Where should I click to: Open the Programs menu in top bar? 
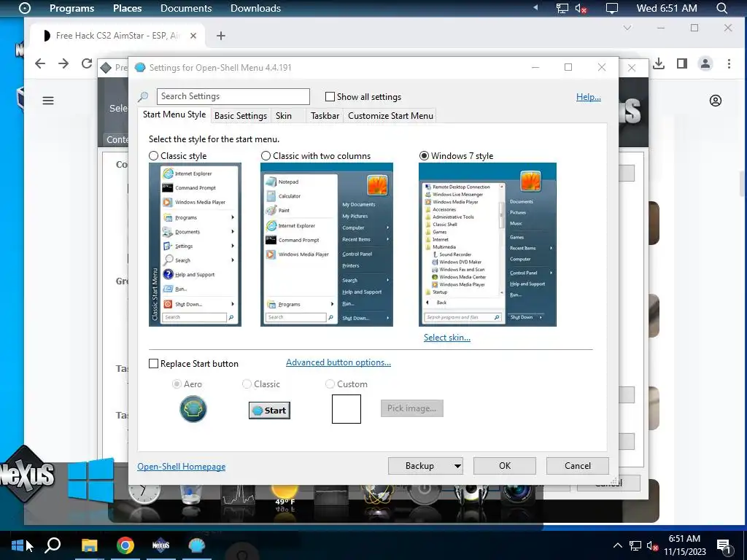click(x=72, y=8)
